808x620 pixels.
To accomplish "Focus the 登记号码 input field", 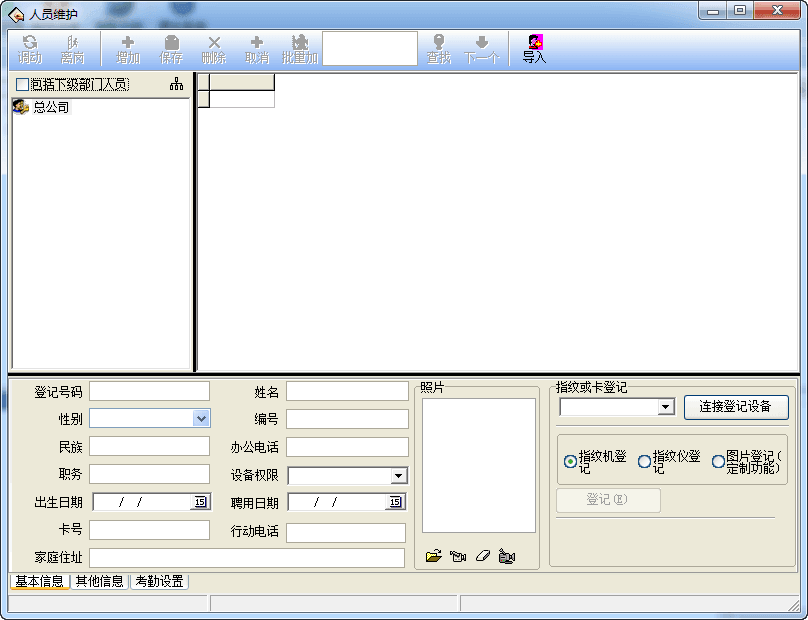I will tap(149, 391).
